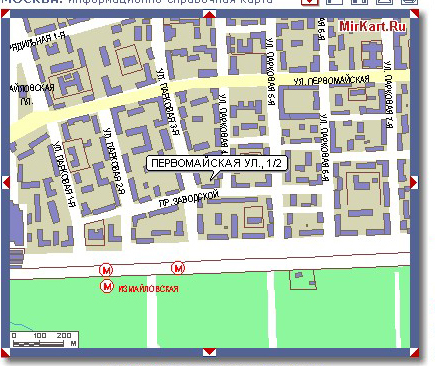Click the red-bordered marker tool icon above map
Viewport: 435px width, 366px height.
pyautogui.click(x=310, y=2)
